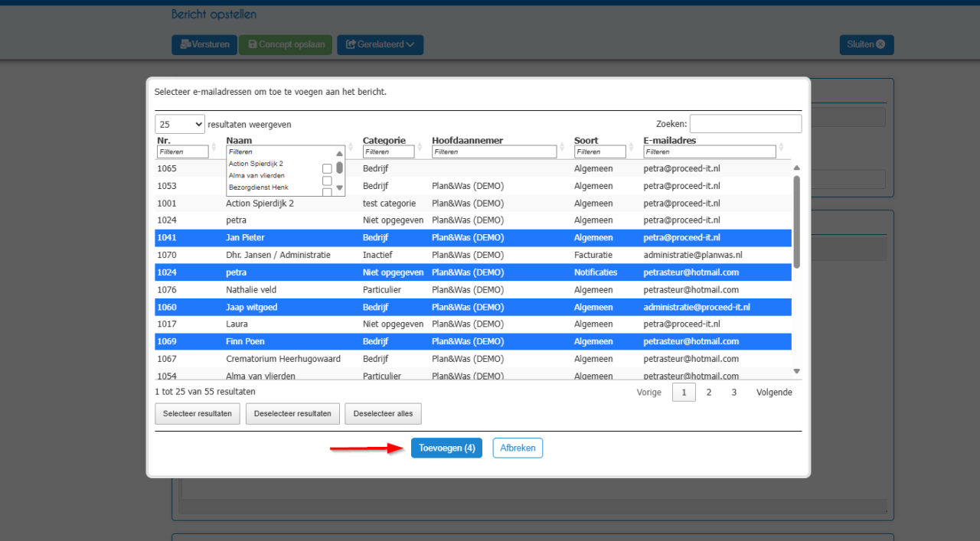Click the thumb of the Naam filter list scrollbar
This screenshot has width=980, height=541.
[x=339, y=168]
